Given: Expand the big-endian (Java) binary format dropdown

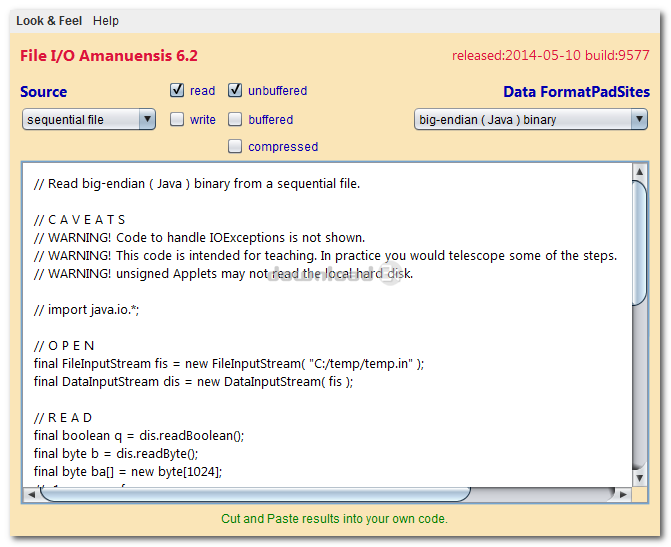Looking at the screenshot, I should [531, 119].
